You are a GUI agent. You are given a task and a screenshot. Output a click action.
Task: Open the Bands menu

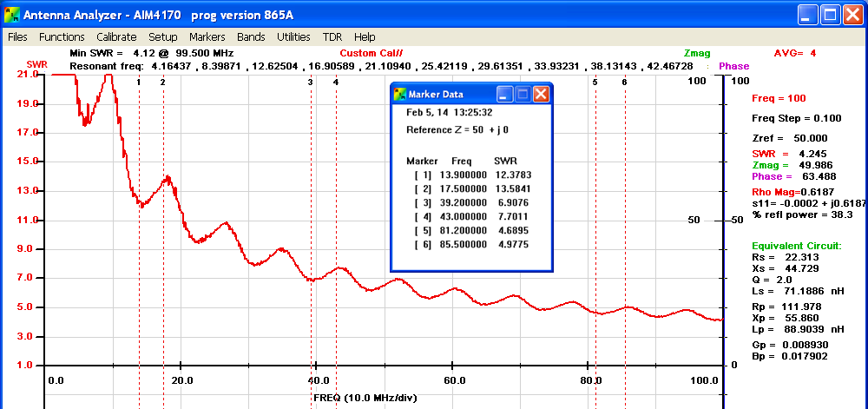[x=251, y=37]
